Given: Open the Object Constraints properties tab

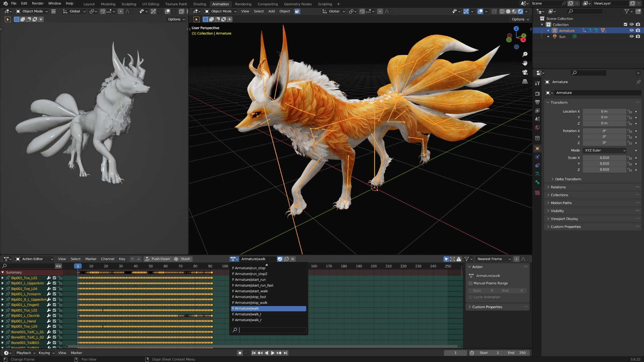Looking at the screenshot, I should click(537, 165).
